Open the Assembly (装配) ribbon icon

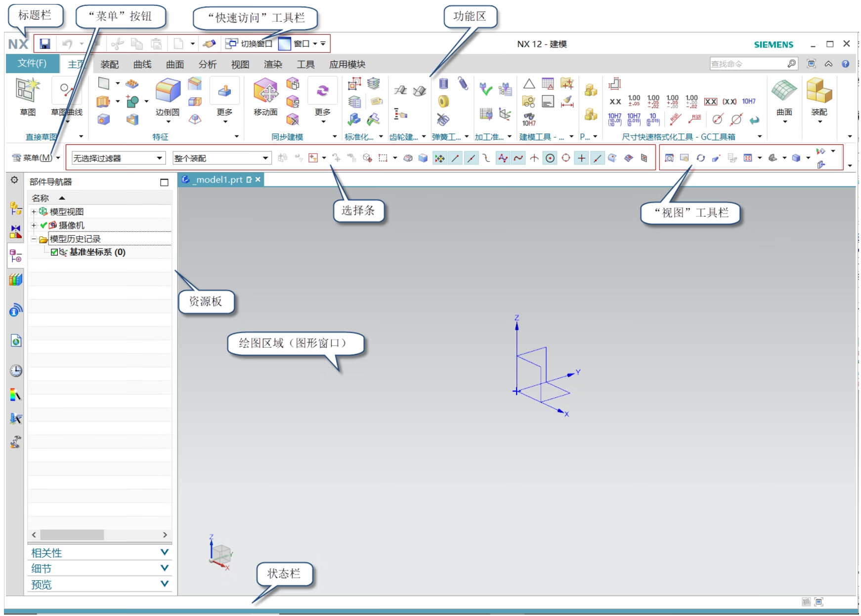pos(819,96)
